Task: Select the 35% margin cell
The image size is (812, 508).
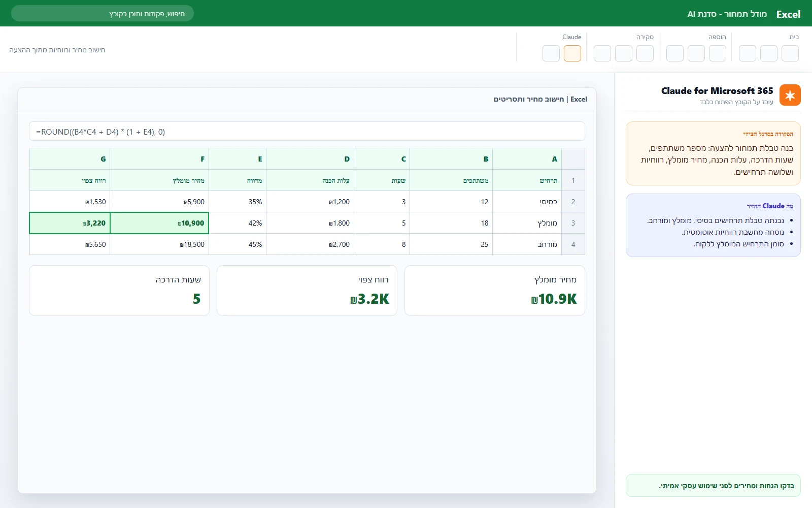Action: (238, 202)
